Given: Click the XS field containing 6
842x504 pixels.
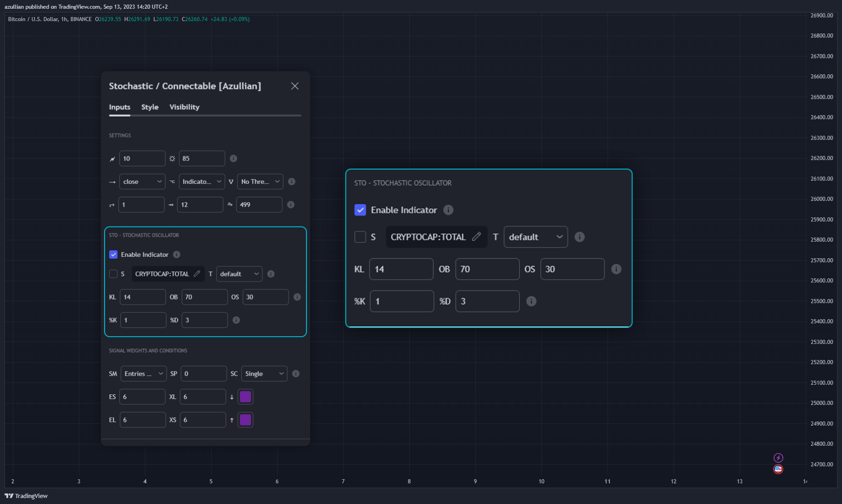Looking at the screenshot, I should (x=203, y=420).
